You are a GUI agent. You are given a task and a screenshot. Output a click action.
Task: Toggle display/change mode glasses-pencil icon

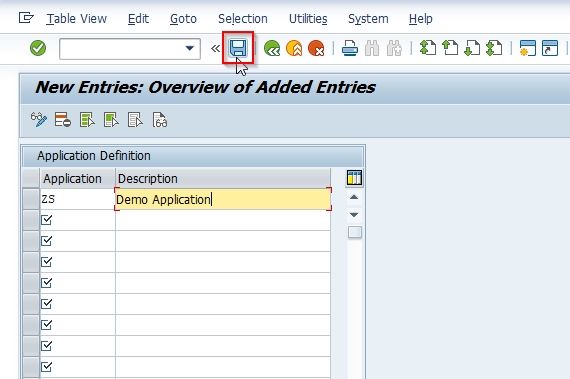(x=39, y=120)
